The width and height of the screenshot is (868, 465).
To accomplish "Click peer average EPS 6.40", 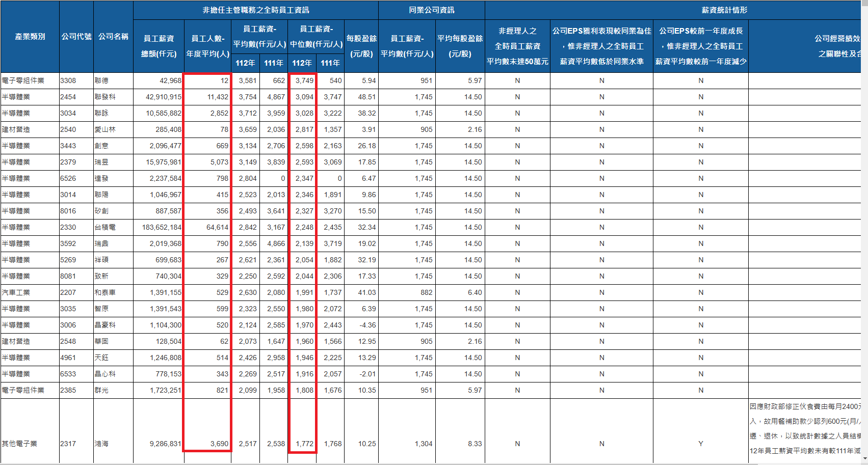I will point(475,292).
